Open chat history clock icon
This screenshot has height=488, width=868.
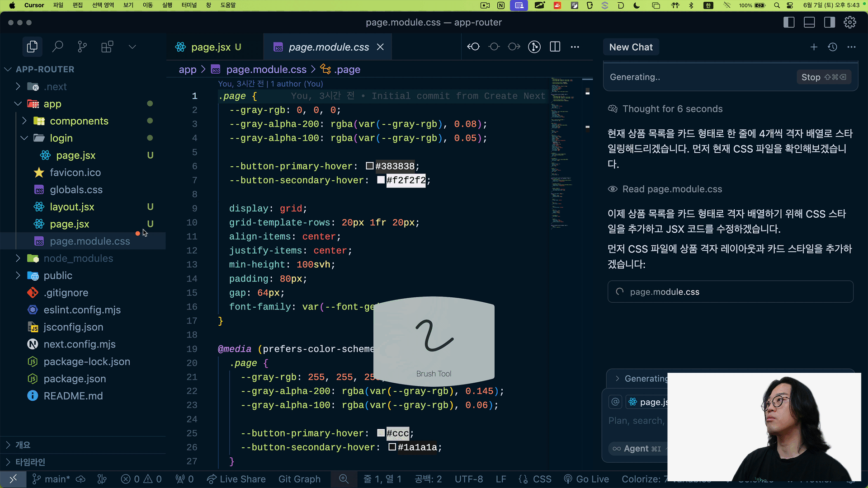pos(832,47)
